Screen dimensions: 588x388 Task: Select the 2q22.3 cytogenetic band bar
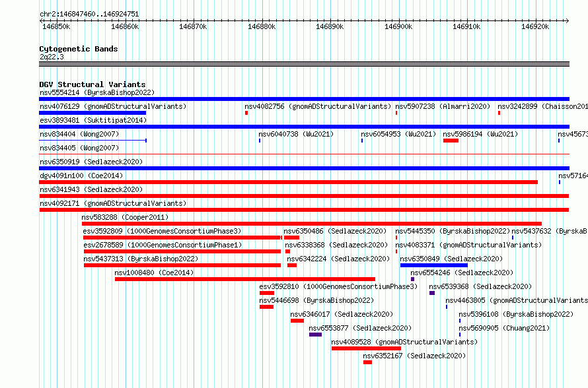tap(304, 64)
